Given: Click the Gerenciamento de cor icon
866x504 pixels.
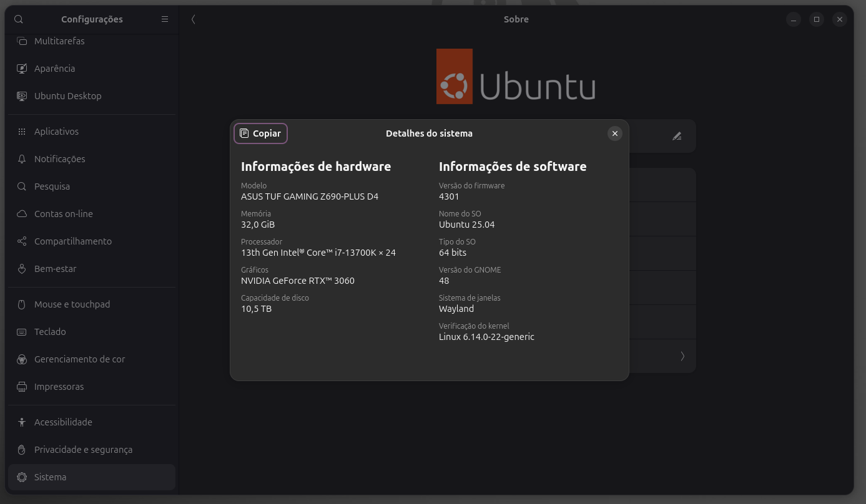Looking at the screenshot, I should [x=22, y=359].
